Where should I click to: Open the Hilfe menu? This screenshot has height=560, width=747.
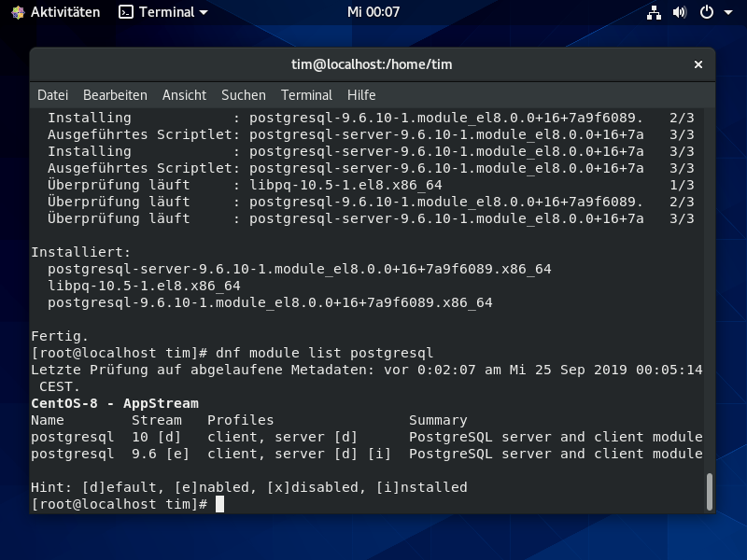coord(361,95)
